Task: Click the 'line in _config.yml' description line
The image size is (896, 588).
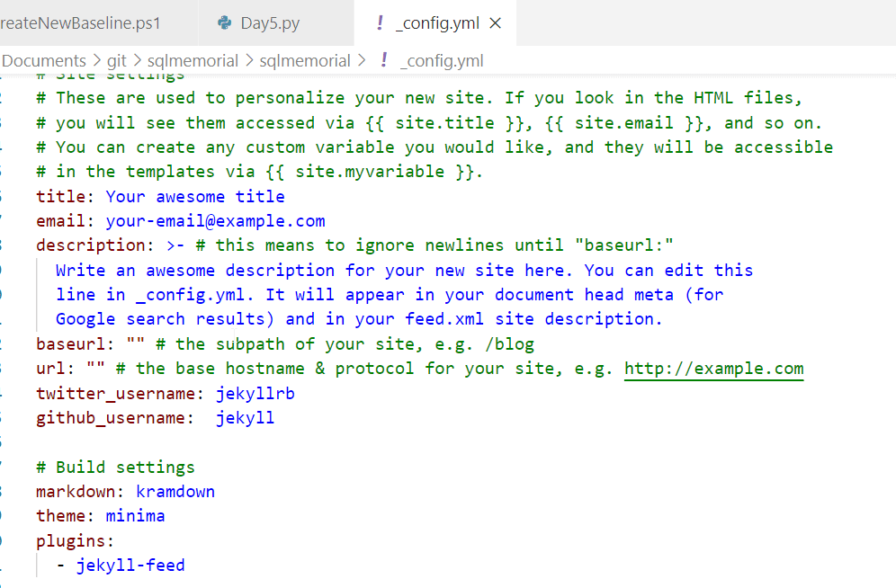Action: (x=390, y=295)
